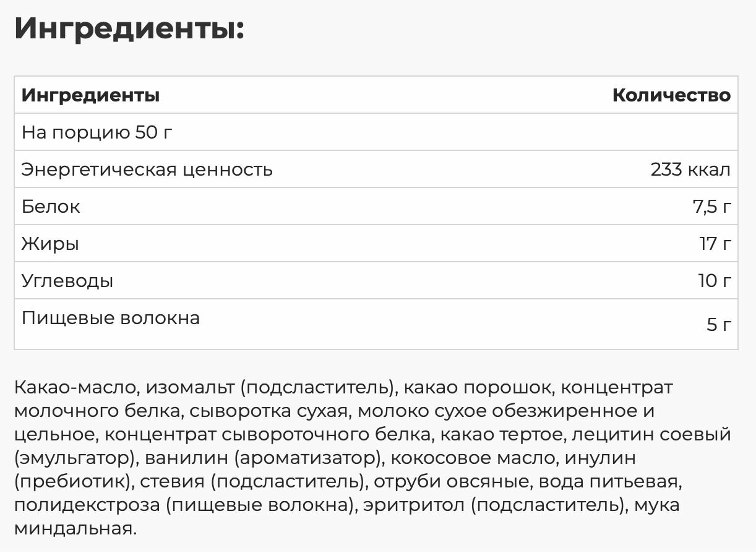Select the Жиры row label
Viewport: 756px width, 553px height.
point(50,244)
